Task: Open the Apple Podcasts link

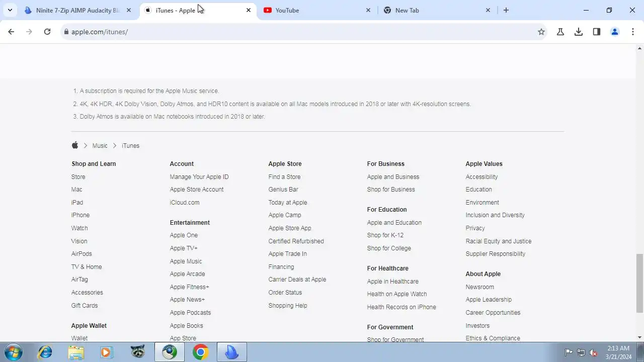Action: pos(190,313)
